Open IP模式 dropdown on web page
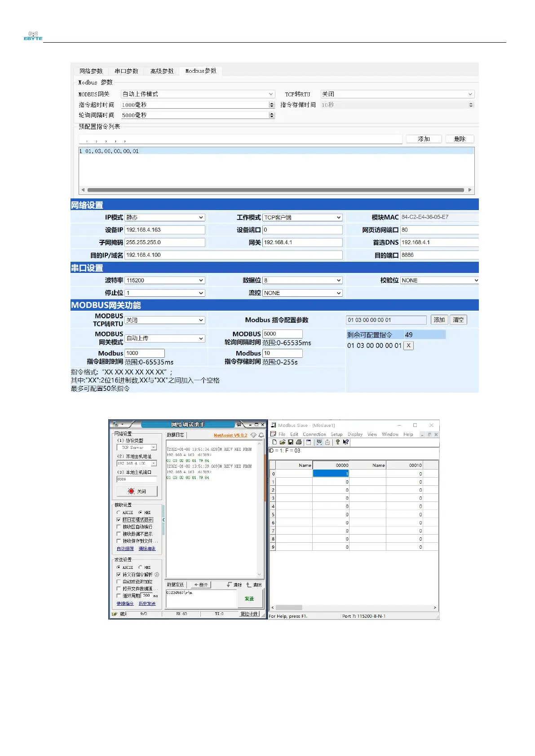Image resolution: width=535 pixels, height=756 pixels. coord(165,217)
